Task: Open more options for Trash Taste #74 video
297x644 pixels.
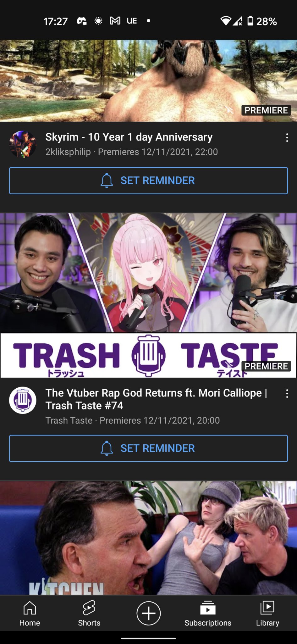Action: [x=287, y=394]
